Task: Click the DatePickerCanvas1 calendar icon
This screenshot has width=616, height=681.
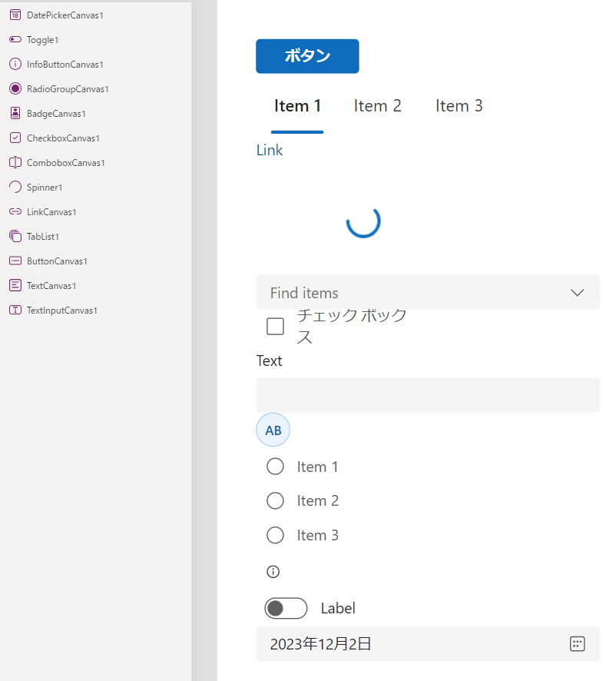Action: pyautogui.click(x=15, y=15)
